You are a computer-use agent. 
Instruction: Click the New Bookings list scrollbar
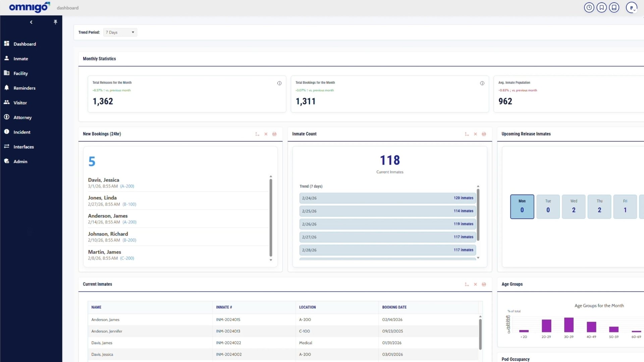coord(271,218)
